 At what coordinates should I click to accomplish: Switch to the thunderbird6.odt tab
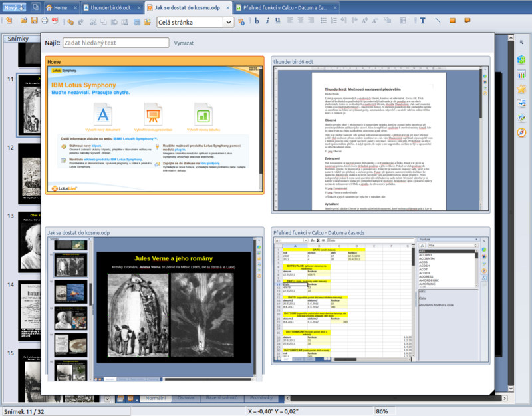110,7
